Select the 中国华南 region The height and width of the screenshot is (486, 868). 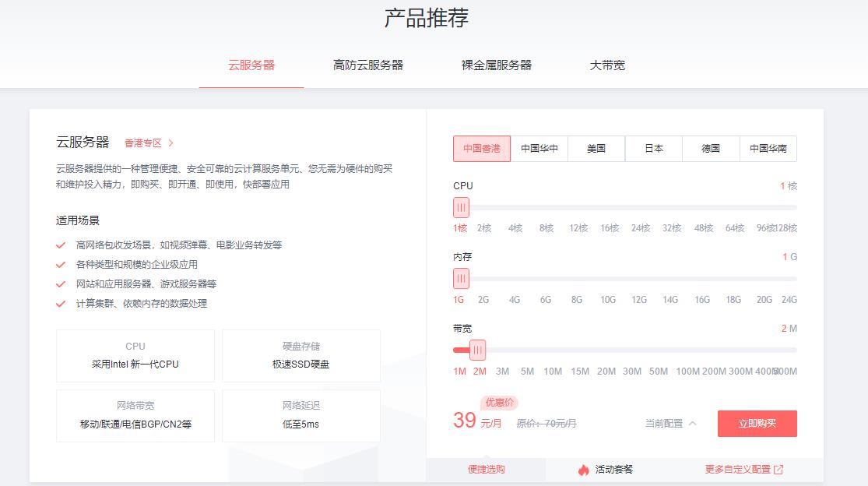(x=768, y=148)
